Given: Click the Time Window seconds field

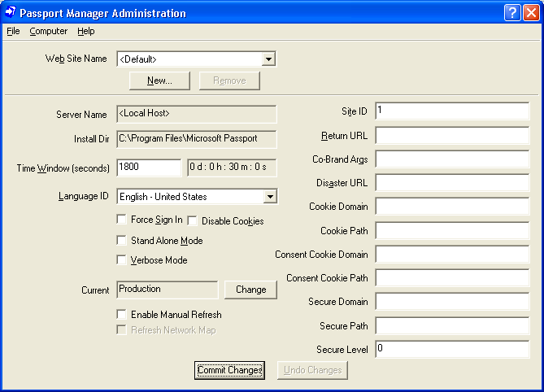Looking at the screenshot, I should (x=149, y=168).
